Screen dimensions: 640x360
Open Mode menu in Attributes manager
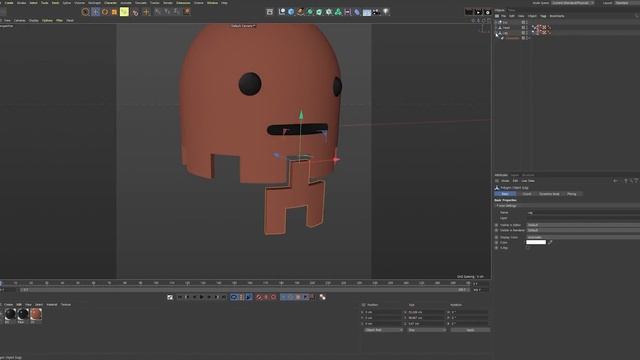pyautogui.click(x=505, y=181)
